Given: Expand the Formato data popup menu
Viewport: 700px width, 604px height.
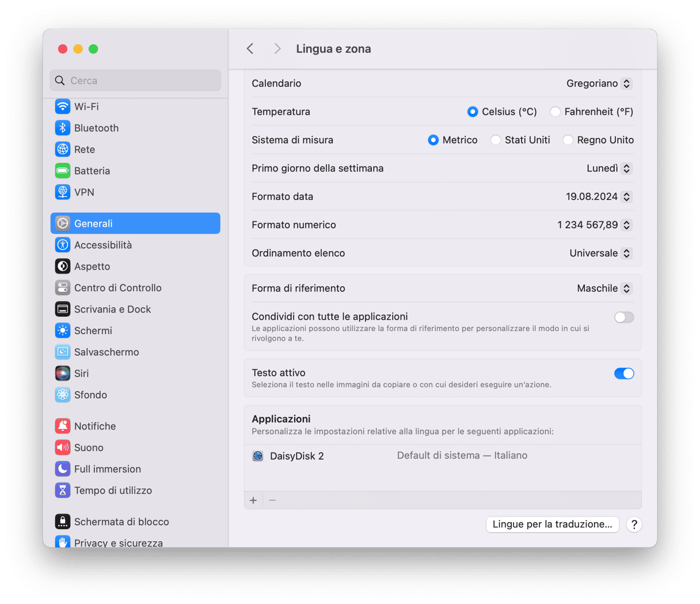Looking at the screenshot, I should point(599,197).
